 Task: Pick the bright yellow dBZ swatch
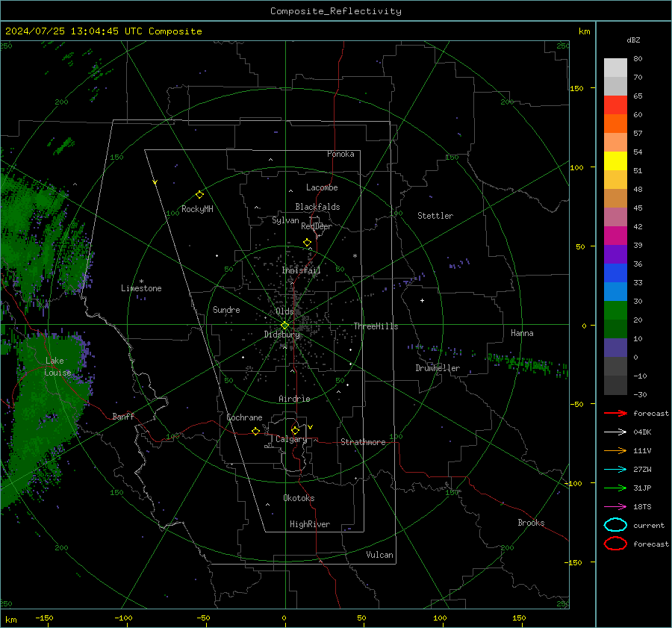615,161
